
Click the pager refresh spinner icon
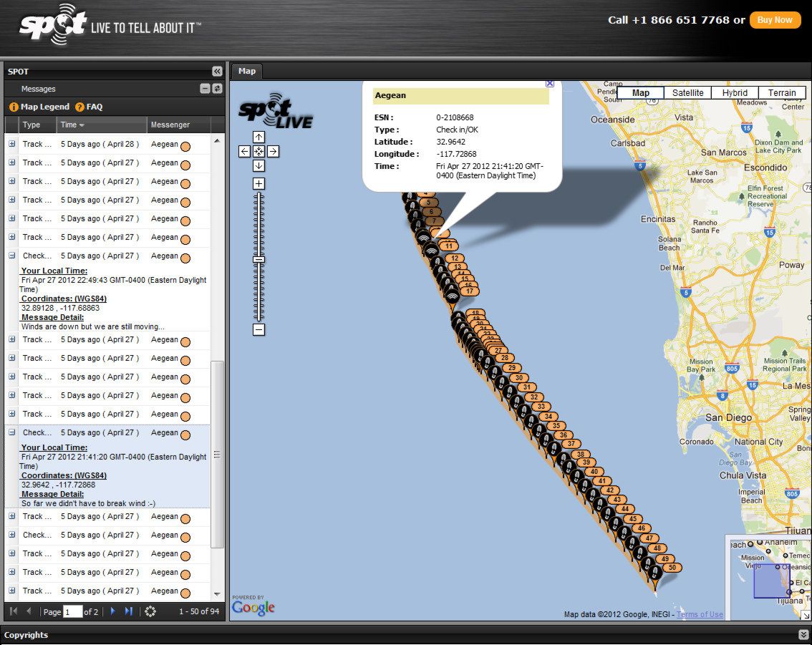click(150, 611)
